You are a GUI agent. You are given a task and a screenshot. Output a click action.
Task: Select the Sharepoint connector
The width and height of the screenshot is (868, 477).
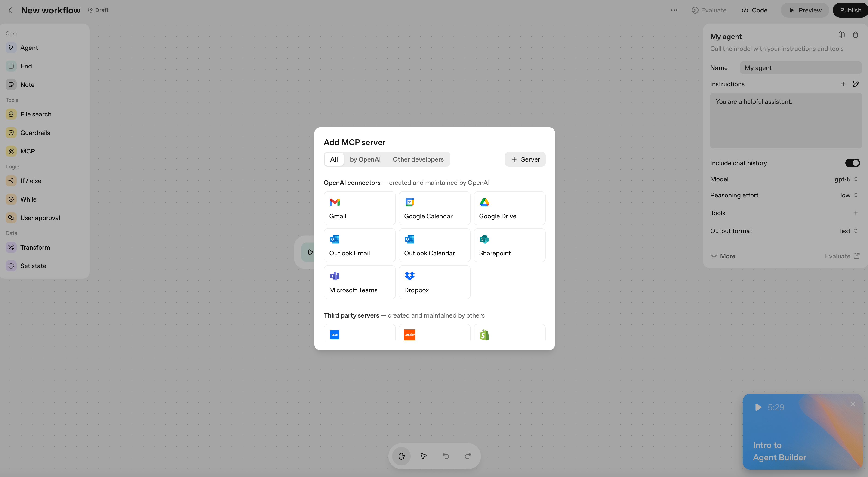click(509, 245)
